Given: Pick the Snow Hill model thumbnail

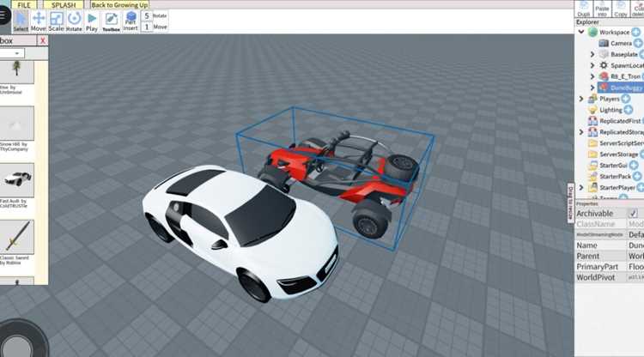Looking at the screenshot, I should (16, 123).
